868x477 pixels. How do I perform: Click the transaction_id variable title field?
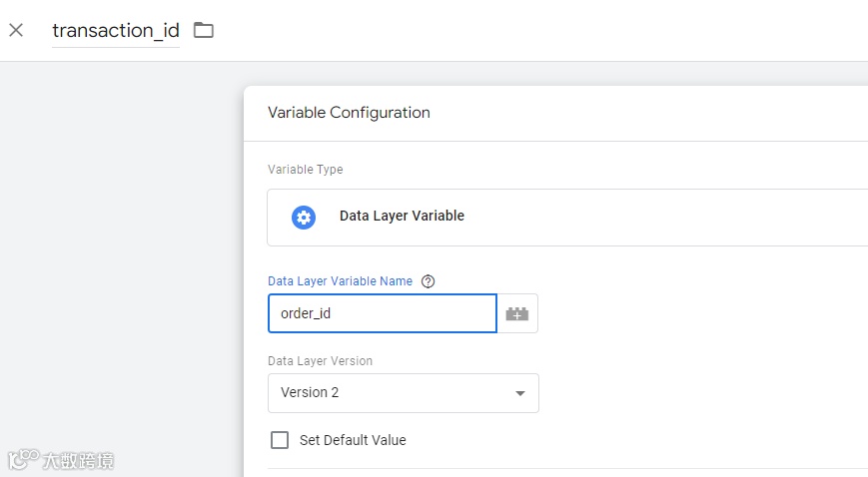click(116, 30)
